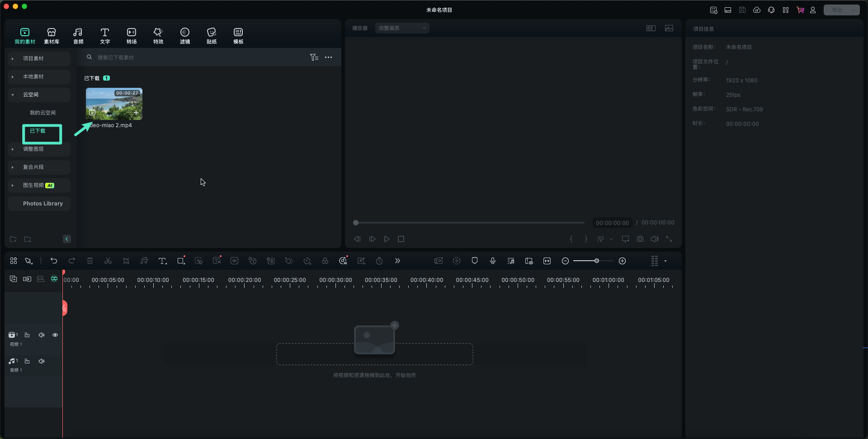Viewport: 868px width, 439px height.
Task: Open the 转场 transitions tab
Action: pyautogui.click(x=132, y=36)
